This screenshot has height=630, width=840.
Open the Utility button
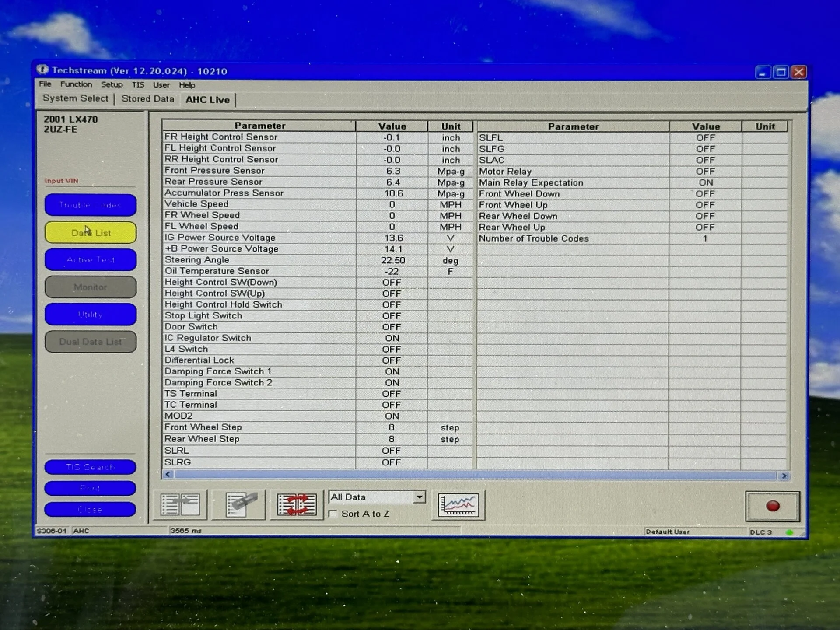click(90, 315)
